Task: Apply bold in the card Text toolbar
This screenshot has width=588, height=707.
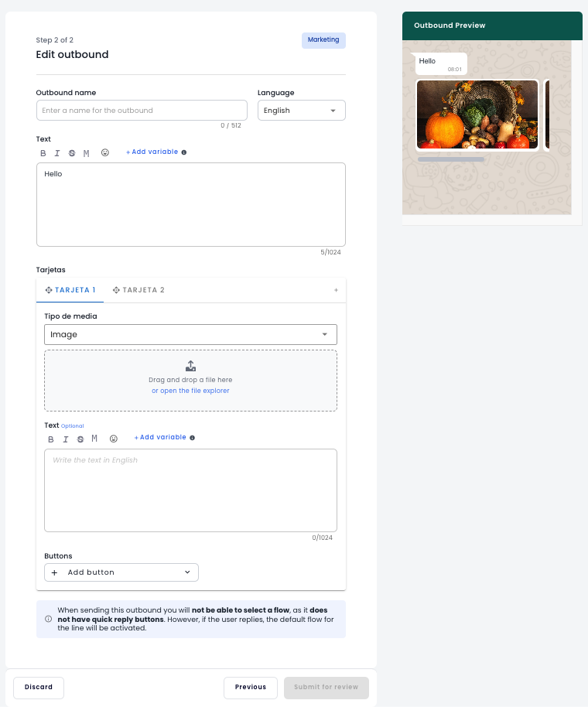Action: coord(51,439)
